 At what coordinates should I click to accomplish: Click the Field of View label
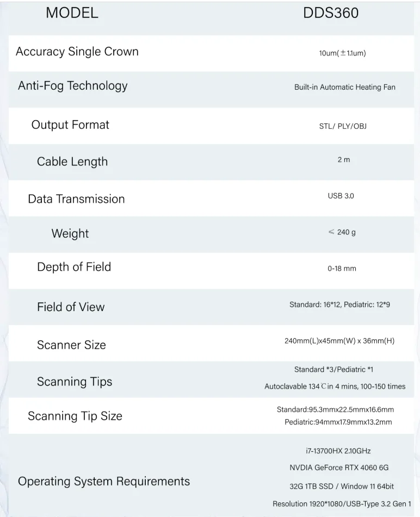[71, 307]
